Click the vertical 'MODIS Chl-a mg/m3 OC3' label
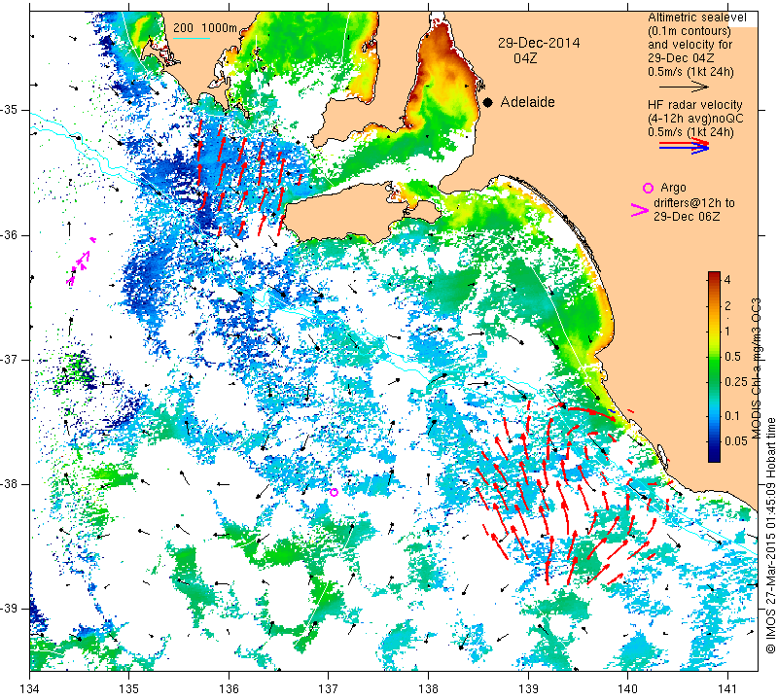778x700 pixels. [x=757, y=368]
